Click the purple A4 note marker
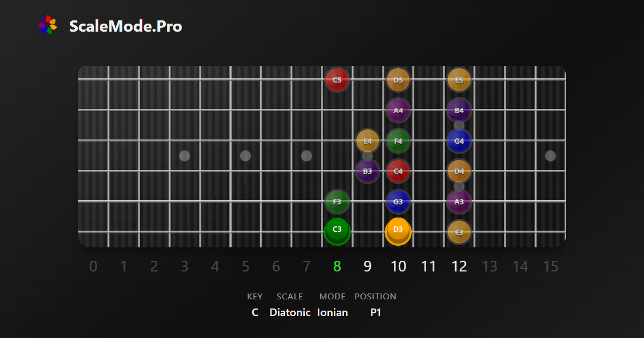The width and height of the screenshot is (644, 338). click(x=398, y=111)
